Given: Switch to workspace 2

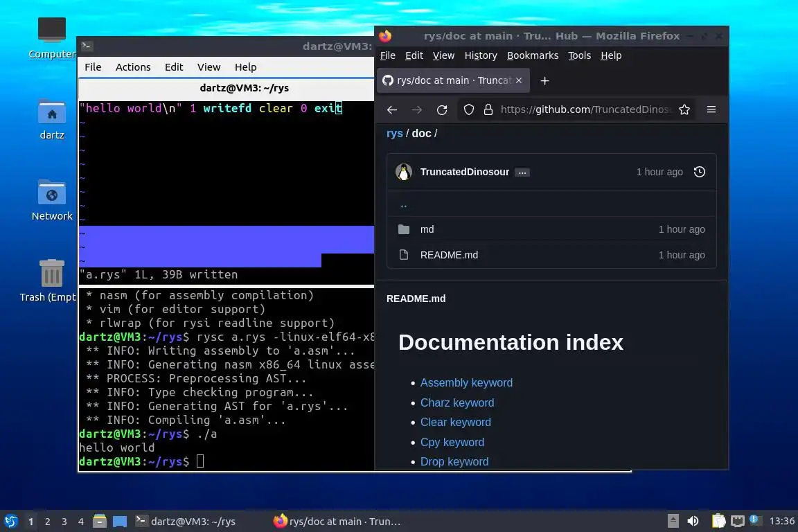Looking at the screenshot, I should pos(47,522).
